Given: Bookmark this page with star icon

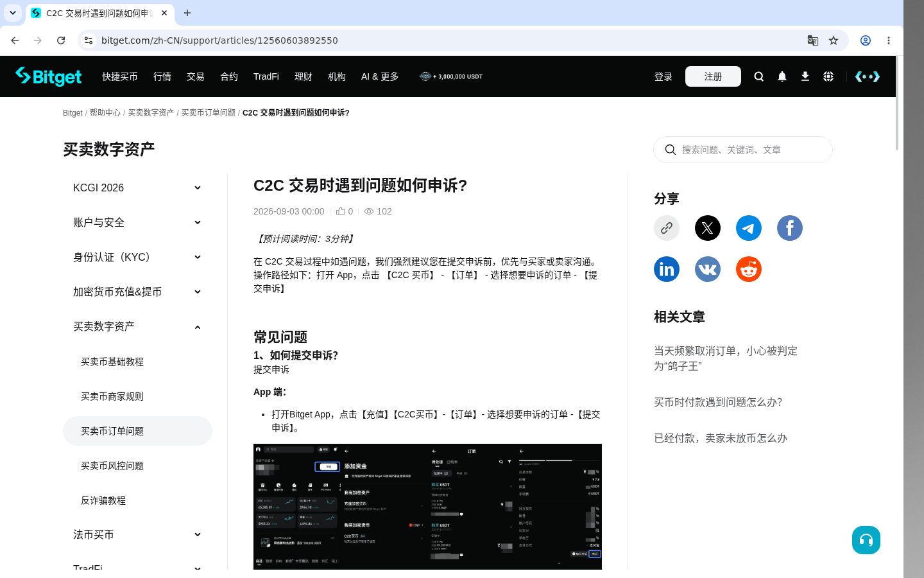Looking at the screenshot, I should (x=834, y=40).
